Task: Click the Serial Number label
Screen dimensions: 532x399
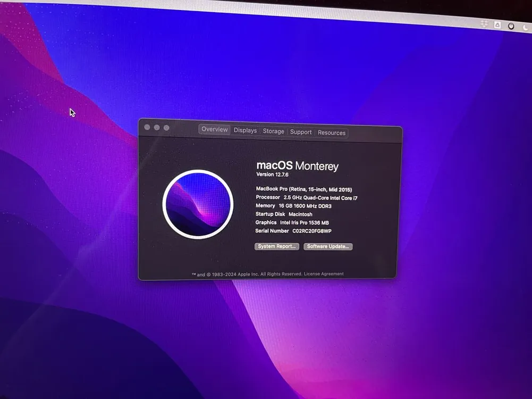Action: [272, 230]
